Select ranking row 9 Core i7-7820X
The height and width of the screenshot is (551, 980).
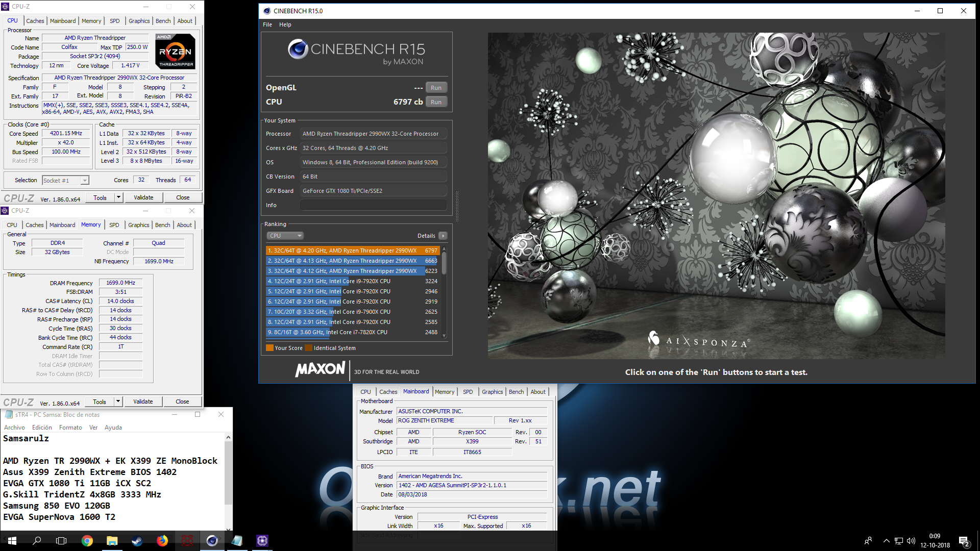coord(352,332)
